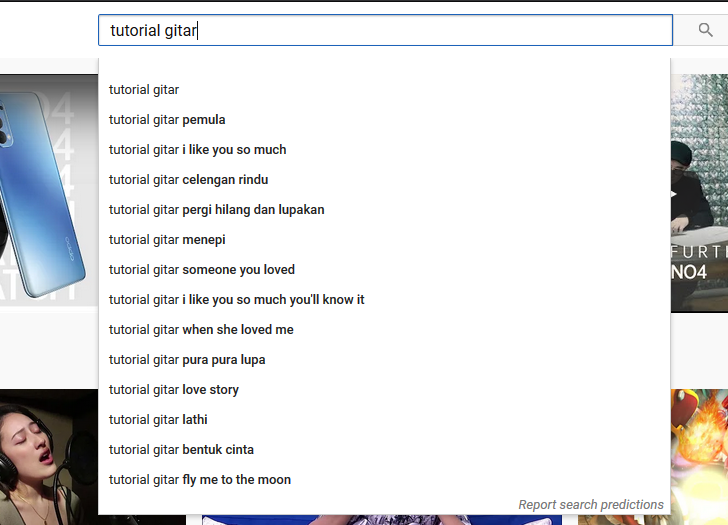The image size is (728, 525).
Task: Click the magnifying glass search button
Action: coord(706,30)
